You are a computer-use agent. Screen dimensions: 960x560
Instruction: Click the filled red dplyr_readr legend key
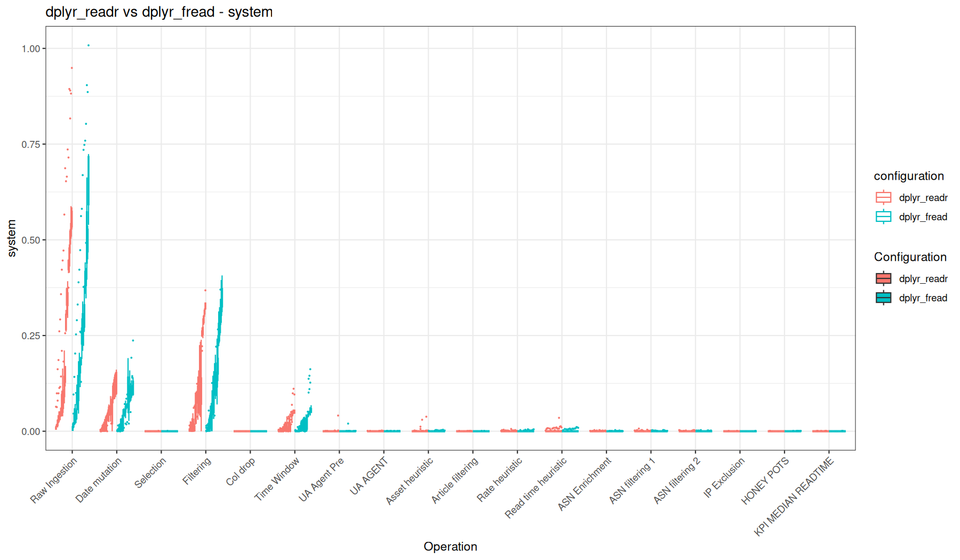click(884, 278)
